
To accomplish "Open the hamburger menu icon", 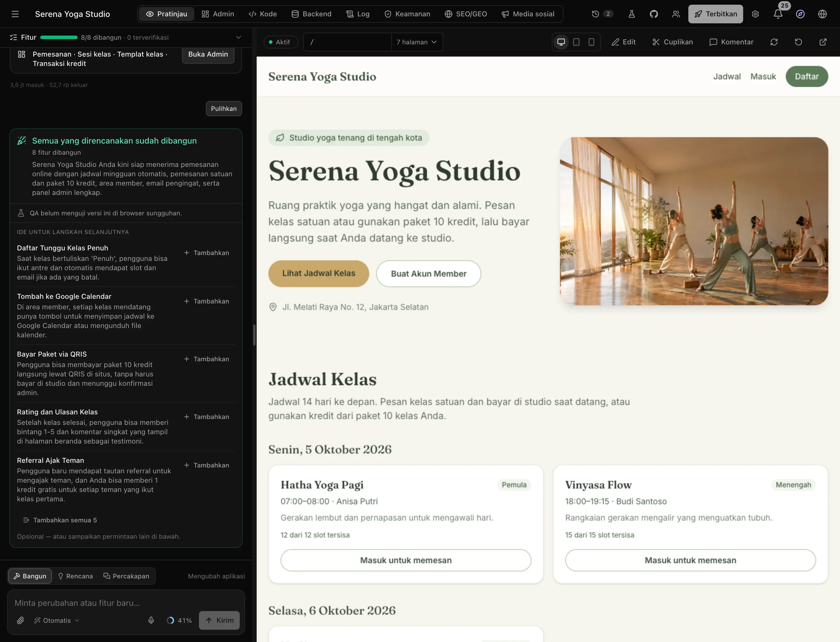I will (15, 14).
